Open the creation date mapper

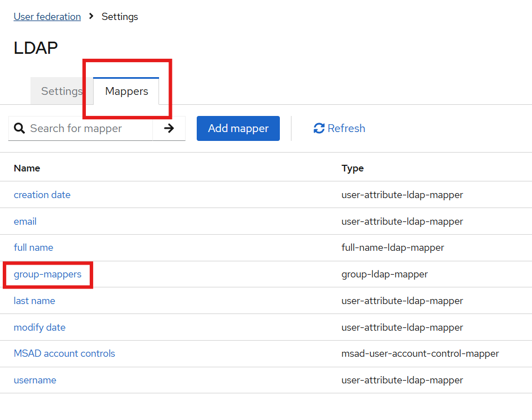point(42,195)
